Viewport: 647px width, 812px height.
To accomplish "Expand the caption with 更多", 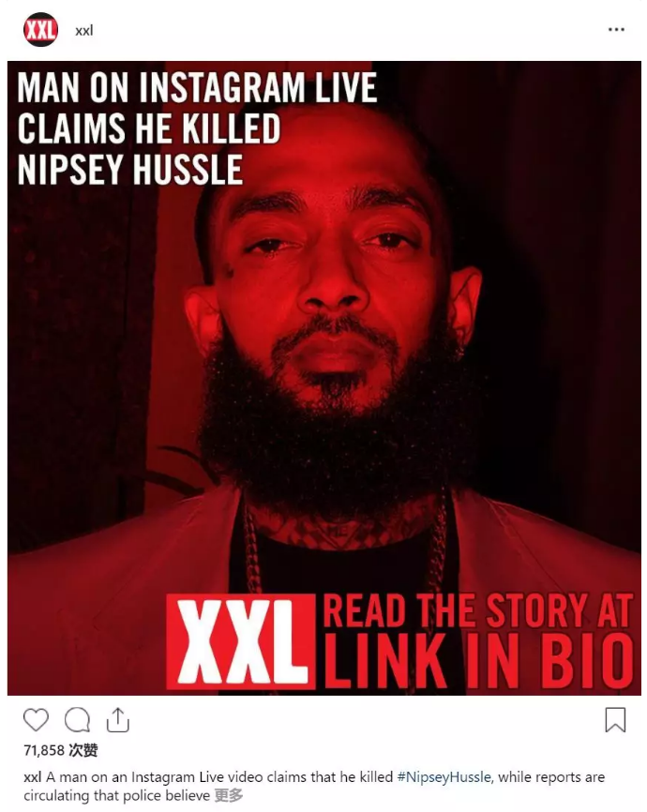I will (x=229, y=795).
